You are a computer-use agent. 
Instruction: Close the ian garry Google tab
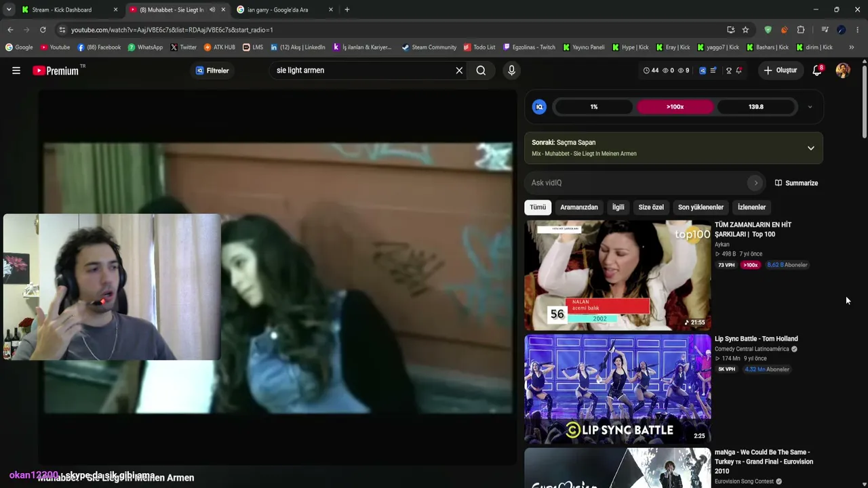coord(331,9)
